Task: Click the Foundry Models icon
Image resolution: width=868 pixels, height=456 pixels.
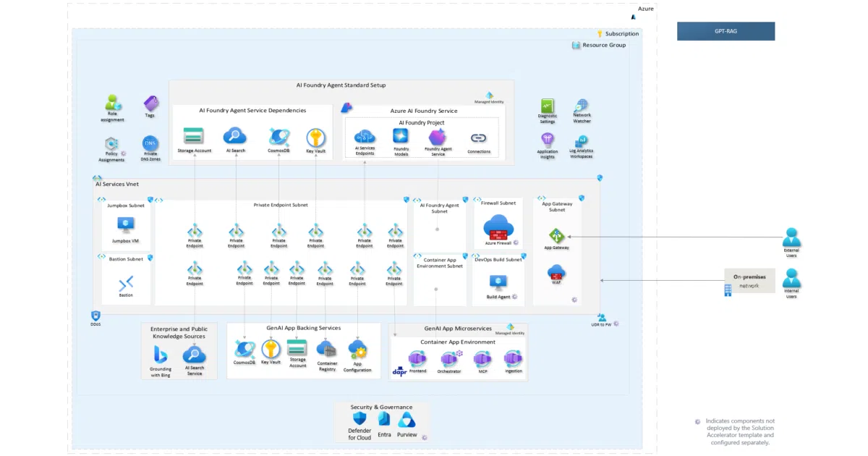Action: point(401,135)
